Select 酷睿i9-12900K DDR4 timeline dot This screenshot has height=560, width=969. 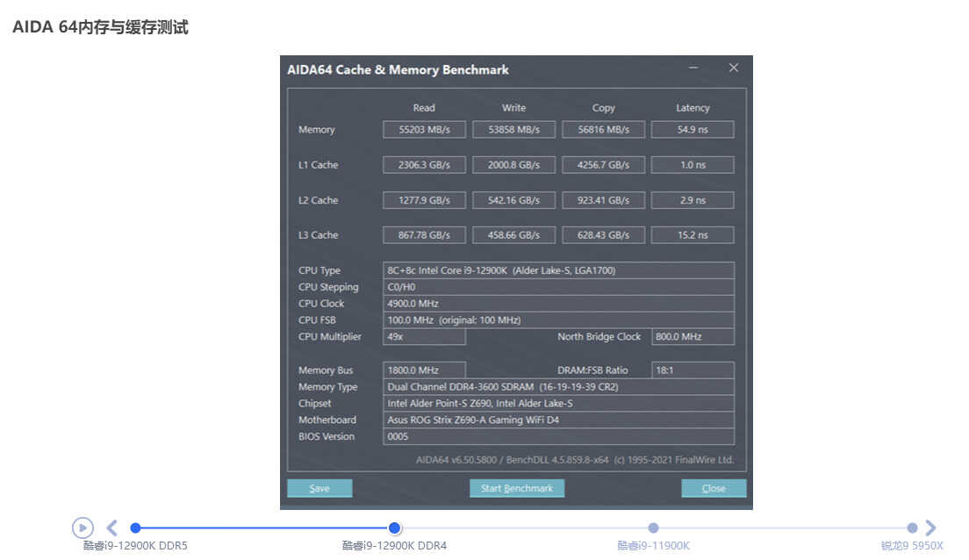point(394,528)
